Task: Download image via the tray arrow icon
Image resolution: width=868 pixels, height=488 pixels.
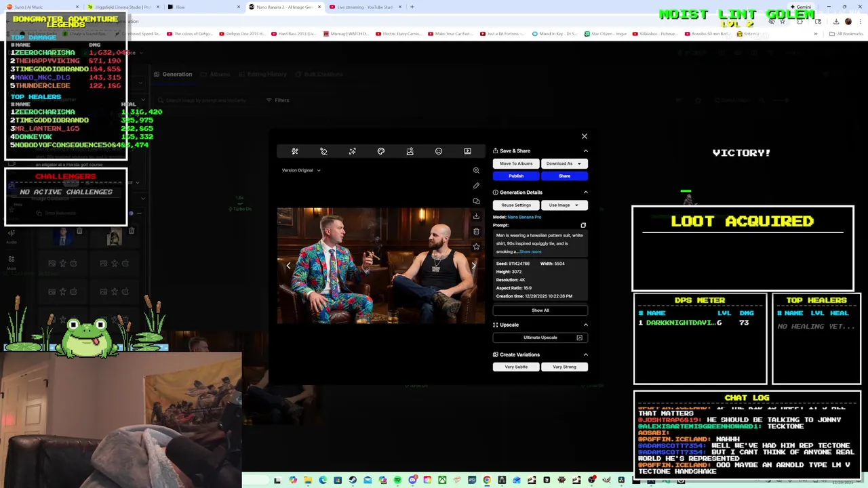Action: tap(476, 216)
